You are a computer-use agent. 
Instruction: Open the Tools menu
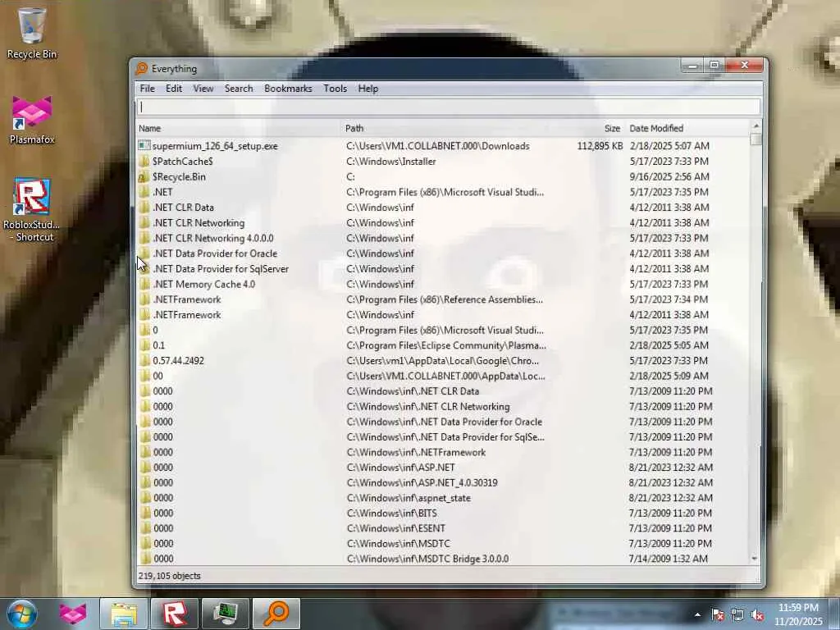(x=335, y=89)
